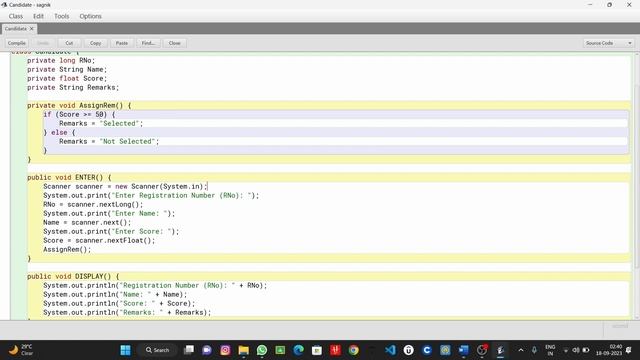
Task: Open the notification bell icon
Action: 629,350
